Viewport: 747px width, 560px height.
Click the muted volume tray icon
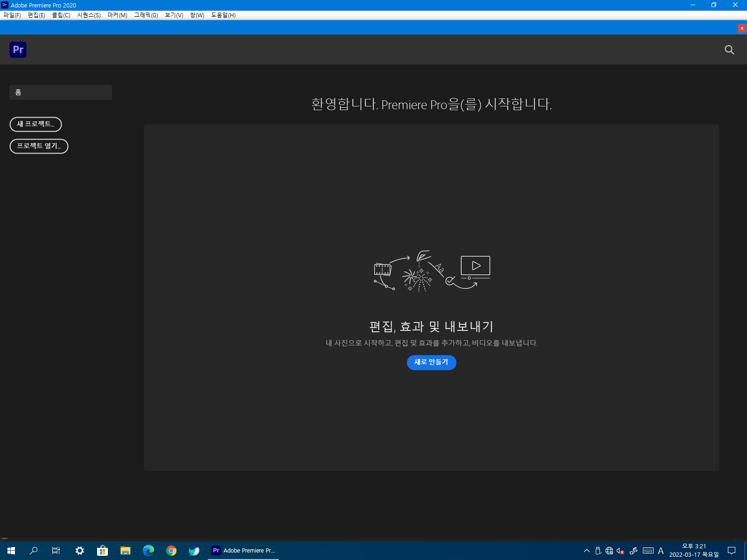point(620,551)
